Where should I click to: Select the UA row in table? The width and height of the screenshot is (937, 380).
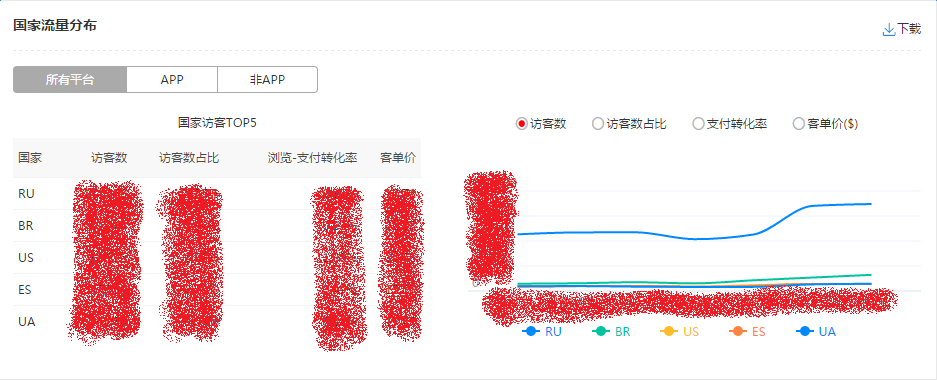pos(217,321)
